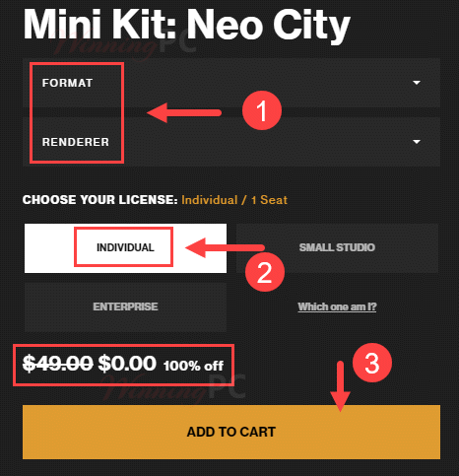Open the FORMAT dropdown label
The image size is (459, 476).
click(67, 83)
